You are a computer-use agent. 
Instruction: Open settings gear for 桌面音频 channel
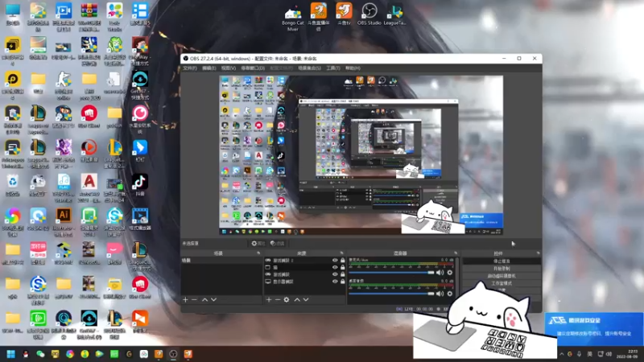(450, 294)
